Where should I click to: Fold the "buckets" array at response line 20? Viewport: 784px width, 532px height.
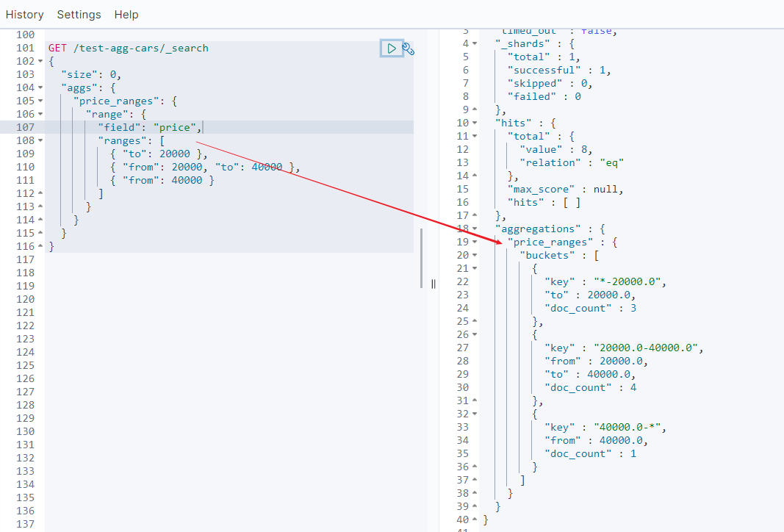475,256
